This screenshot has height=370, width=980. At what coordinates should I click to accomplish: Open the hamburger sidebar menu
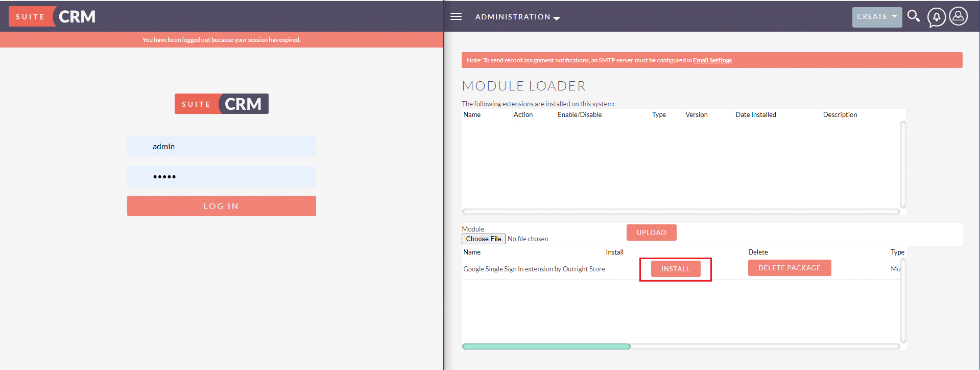[456, 16]
